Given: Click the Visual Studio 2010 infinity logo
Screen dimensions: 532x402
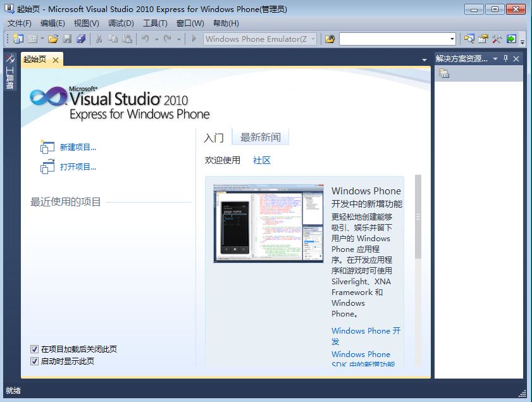Looking at the screenshot, I should pos(49,96).
